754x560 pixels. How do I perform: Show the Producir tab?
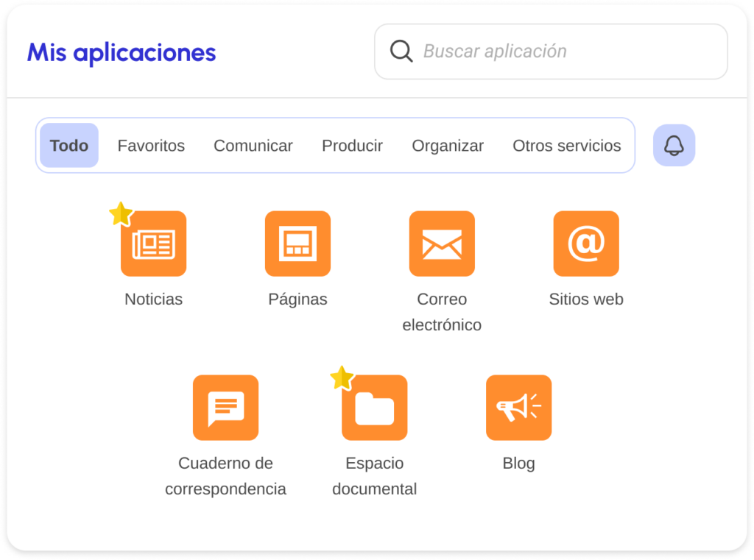(x=353, y=145)
